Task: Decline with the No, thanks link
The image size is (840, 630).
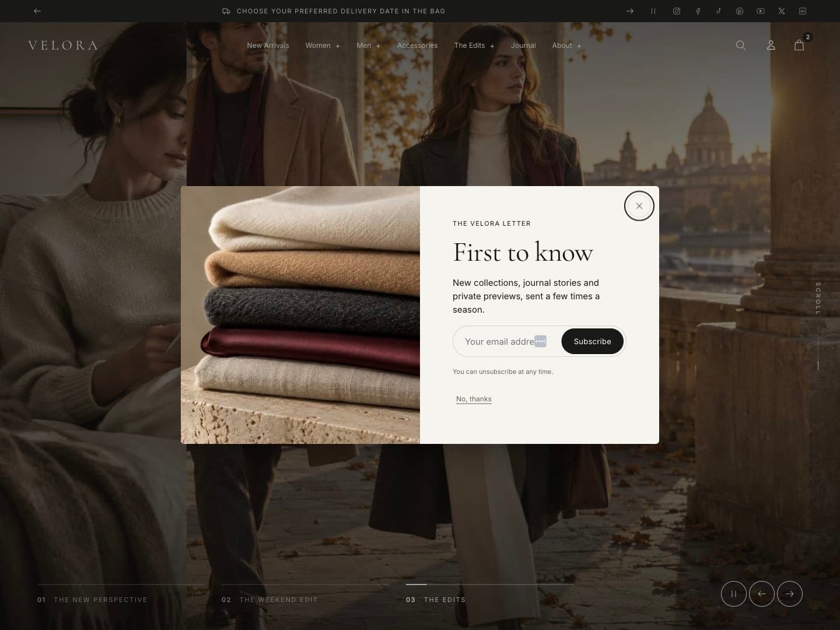Action: pyautogui.click(x=474, y=399)
